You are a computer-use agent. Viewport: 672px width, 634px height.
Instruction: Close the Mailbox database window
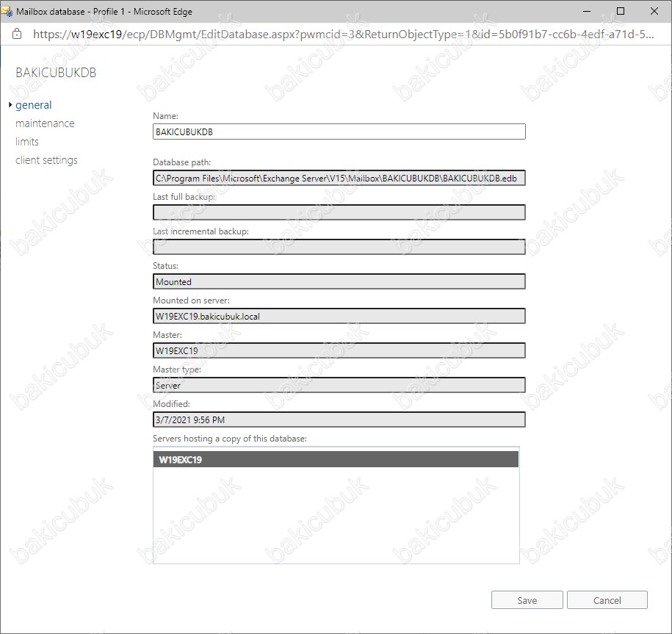click(654, 11)
